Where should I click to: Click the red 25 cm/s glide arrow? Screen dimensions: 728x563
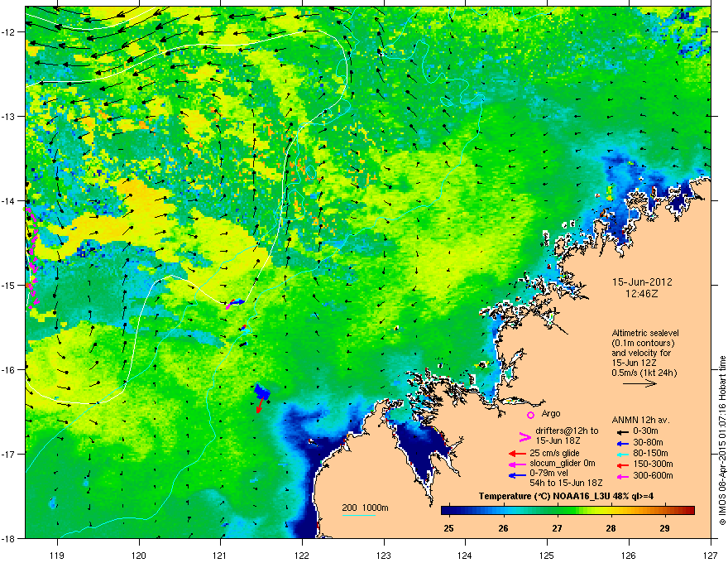[517, 454]
